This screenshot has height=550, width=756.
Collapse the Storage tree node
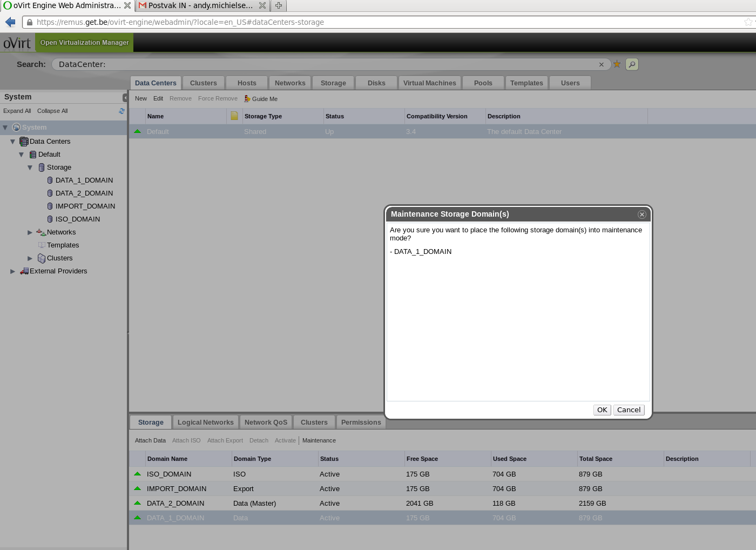click(30, 167)
